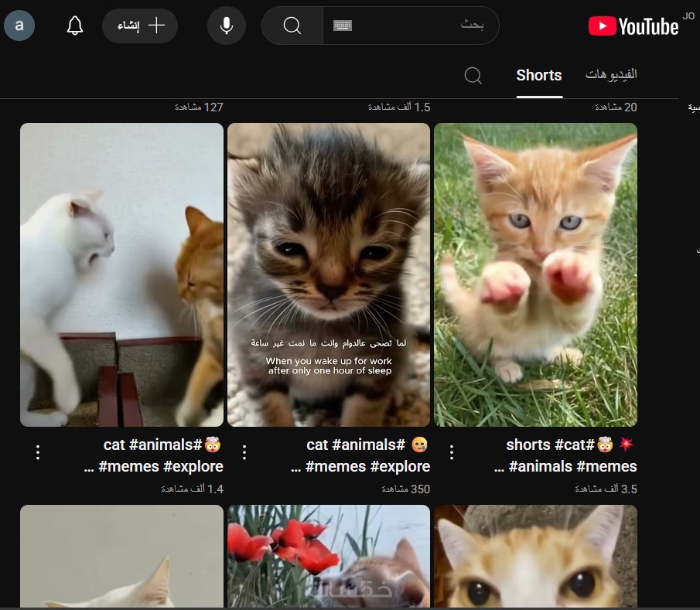Focus the search (بحث) input field
Viewport: 700px width, 610px height.
pos(411,26)
